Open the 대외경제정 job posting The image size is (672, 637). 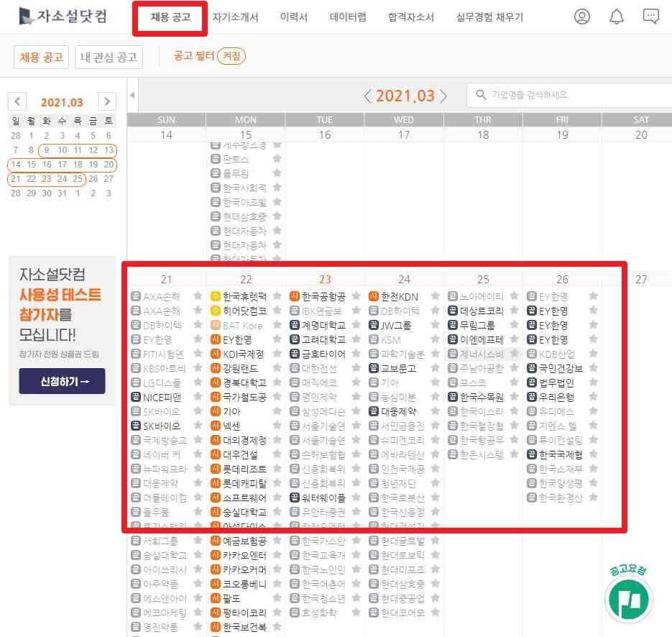click(244, 440)
